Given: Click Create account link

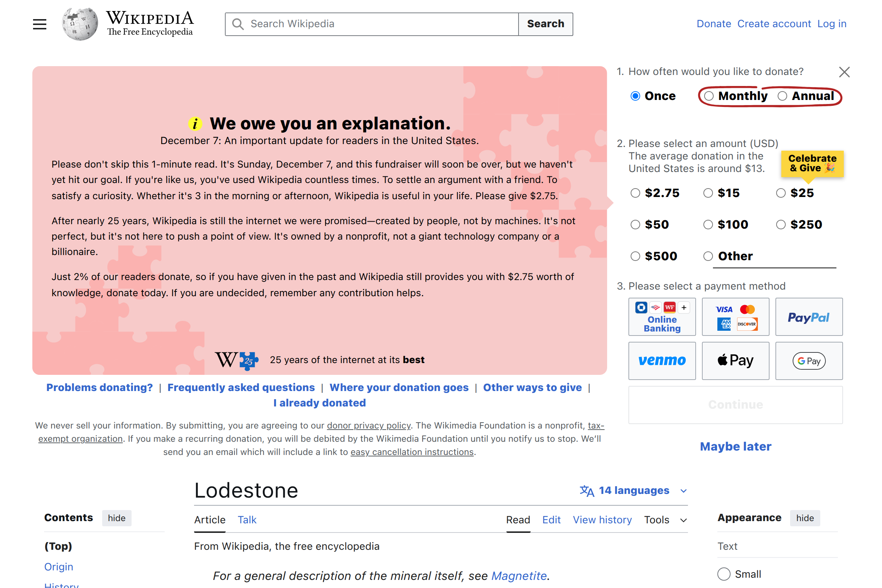Looking at the screenshot, I should 774,24.
